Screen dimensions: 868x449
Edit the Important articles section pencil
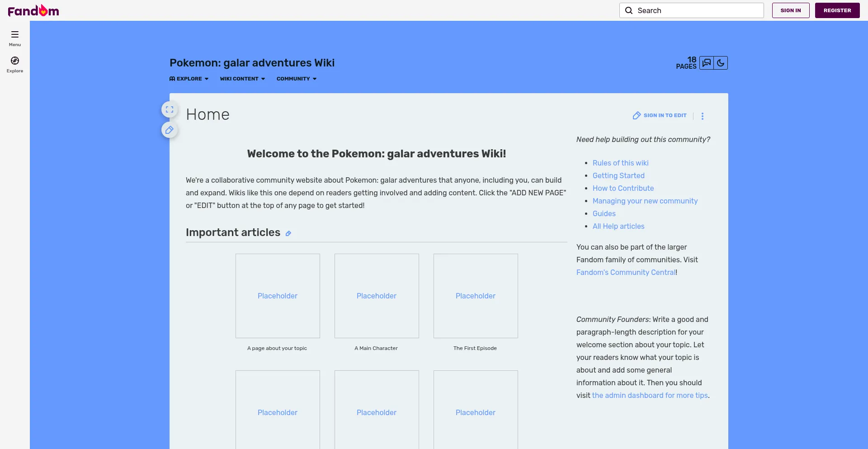[288, 233]
